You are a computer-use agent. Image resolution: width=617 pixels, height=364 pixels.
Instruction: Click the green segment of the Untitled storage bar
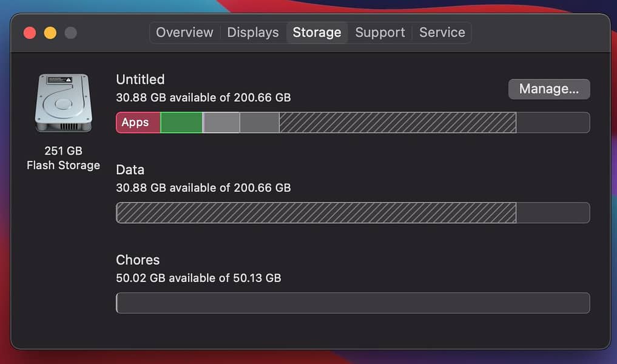point(181,122)
